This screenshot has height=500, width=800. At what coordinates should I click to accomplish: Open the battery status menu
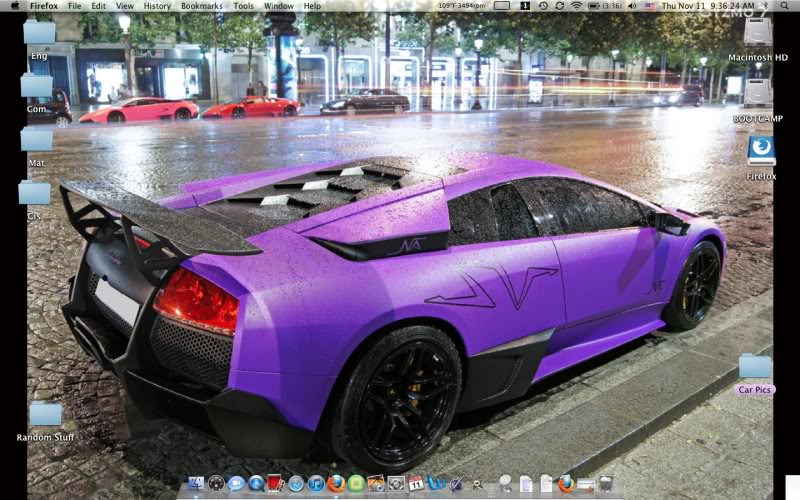point(605,6)
